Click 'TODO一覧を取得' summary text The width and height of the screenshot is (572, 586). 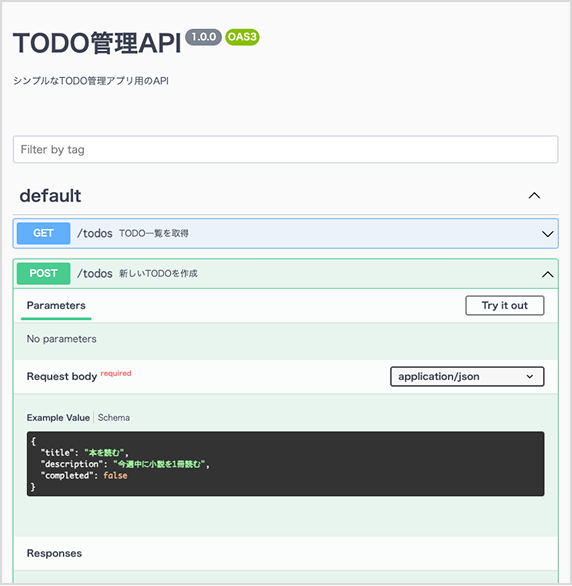154,234
